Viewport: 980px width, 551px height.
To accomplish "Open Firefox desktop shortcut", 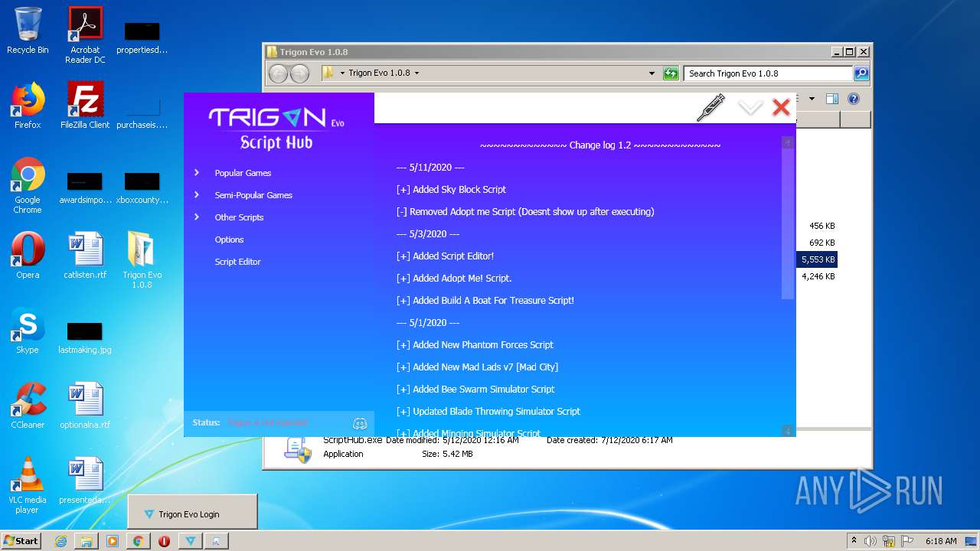I will pos(28,106).
